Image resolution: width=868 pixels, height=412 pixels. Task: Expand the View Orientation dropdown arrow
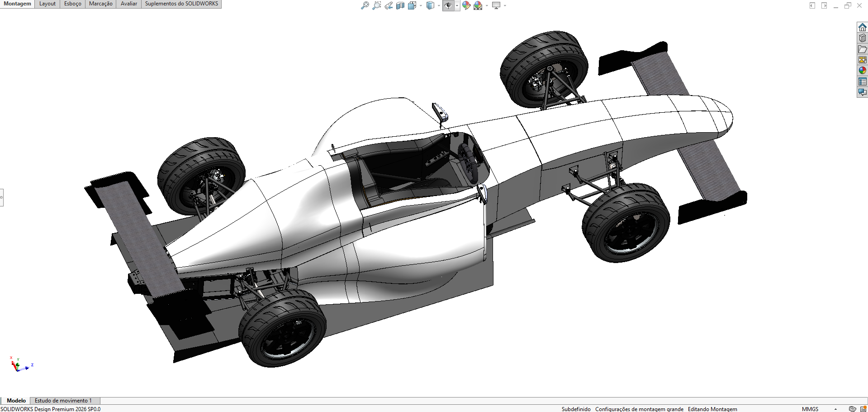pos(421,5)
